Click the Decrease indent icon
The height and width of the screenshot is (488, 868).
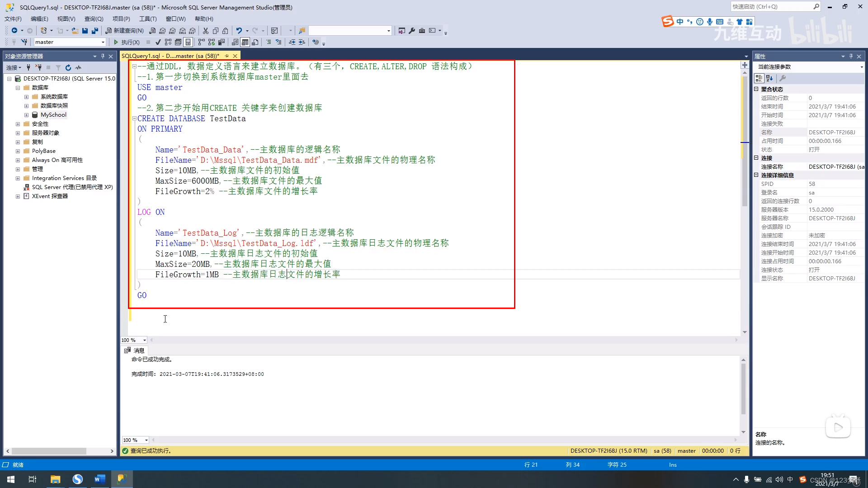point(292,42)
